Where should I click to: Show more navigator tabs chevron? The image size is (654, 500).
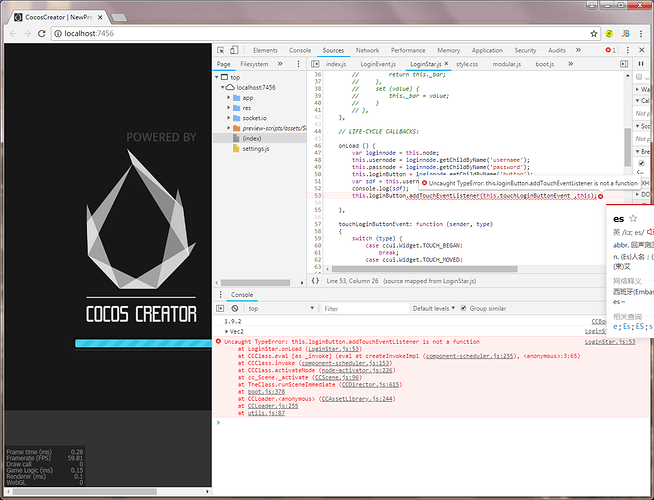coord(280,64)
